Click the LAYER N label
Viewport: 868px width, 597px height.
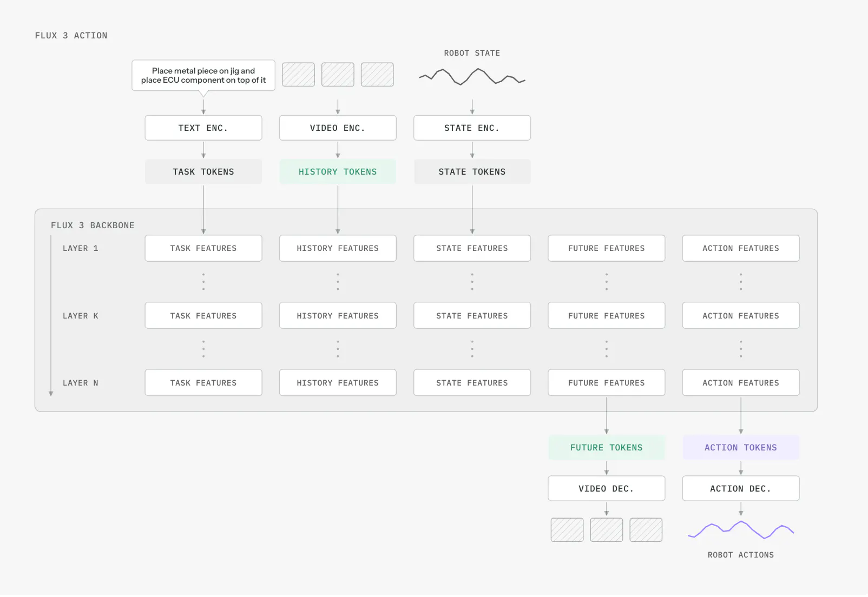tap(81, 383)
